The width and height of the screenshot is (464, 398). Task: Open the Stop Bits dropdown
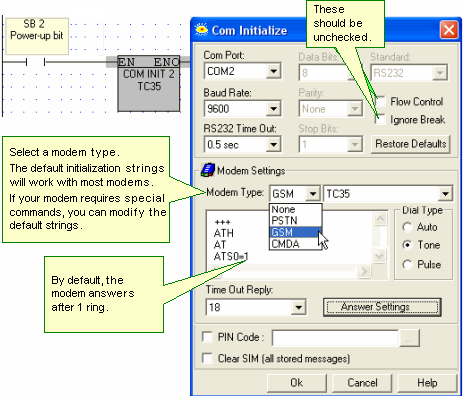[x=355, y=144]
